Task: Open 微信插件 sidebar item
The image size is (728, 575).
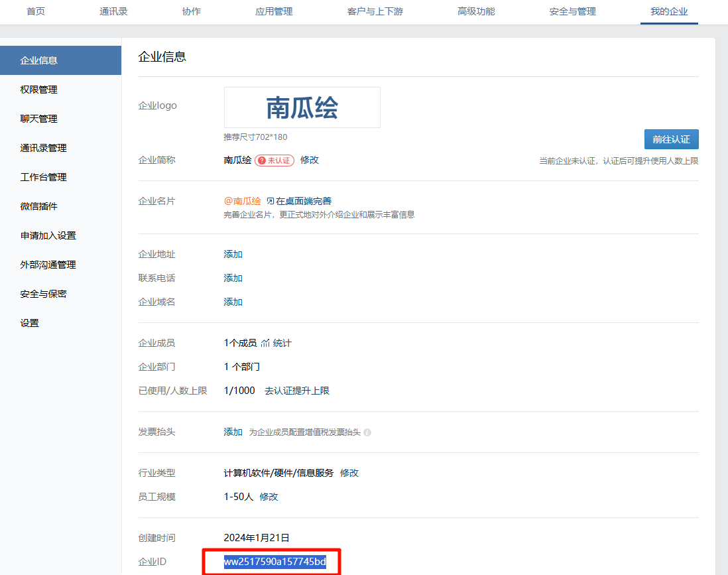Action: [38, 206]
